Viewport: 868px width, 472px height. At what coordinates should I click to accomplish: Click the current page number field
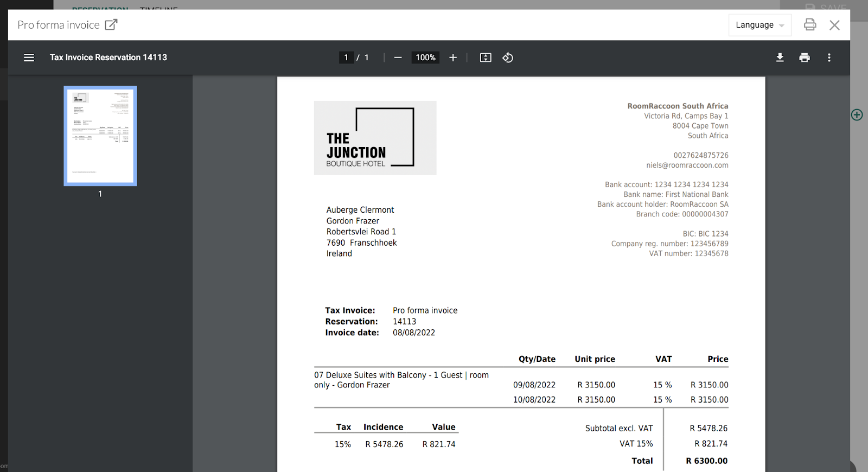point(346,58)
